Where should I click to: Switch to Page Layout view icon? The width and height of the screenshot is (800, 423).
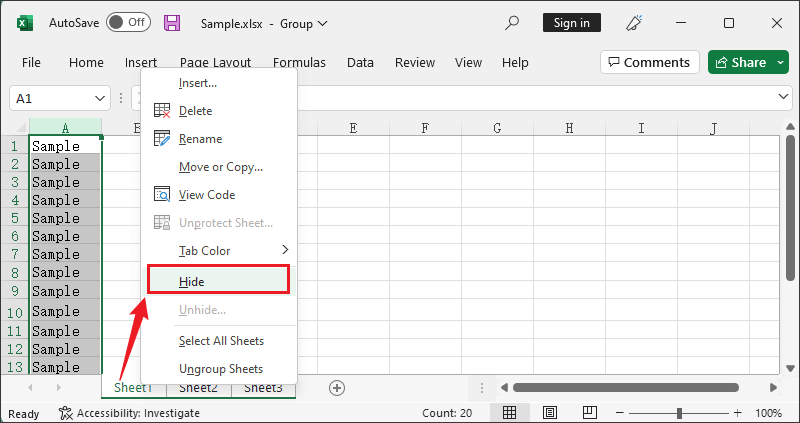(549, 412)
